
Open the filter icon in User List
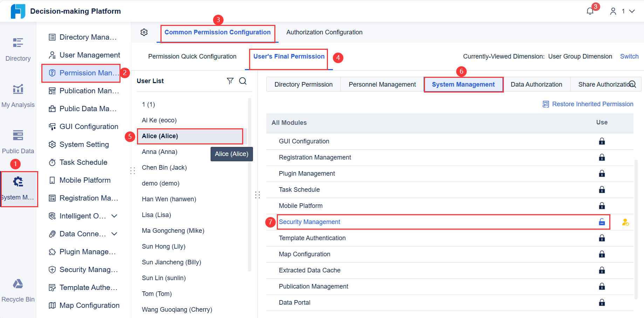[230, 81]
